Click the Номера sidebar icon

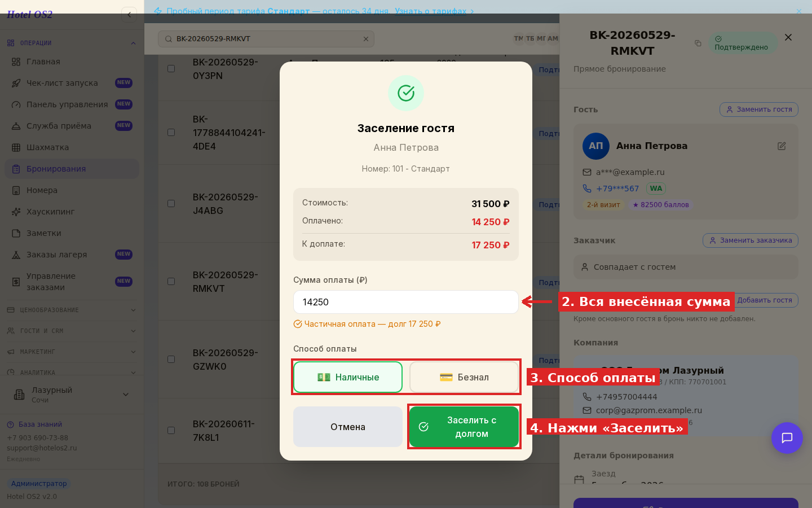(x=16, y=190)
